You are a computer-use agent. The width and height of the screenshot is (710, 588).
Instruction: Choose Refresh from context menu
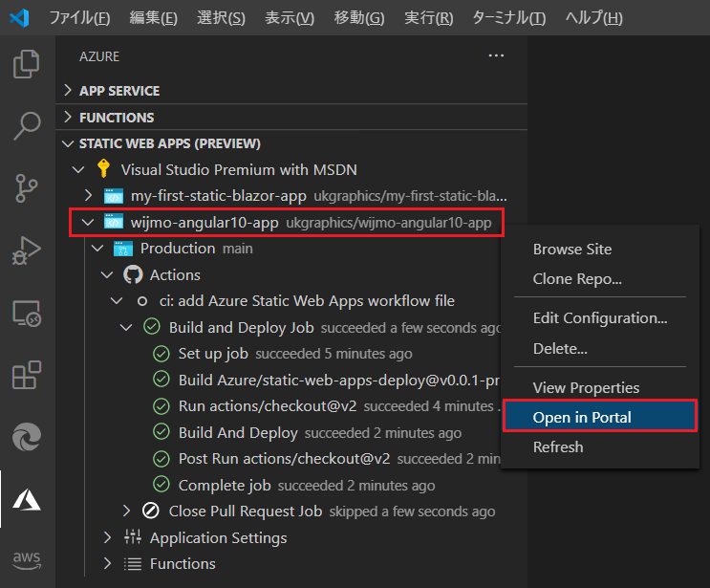tap(600, 447)
